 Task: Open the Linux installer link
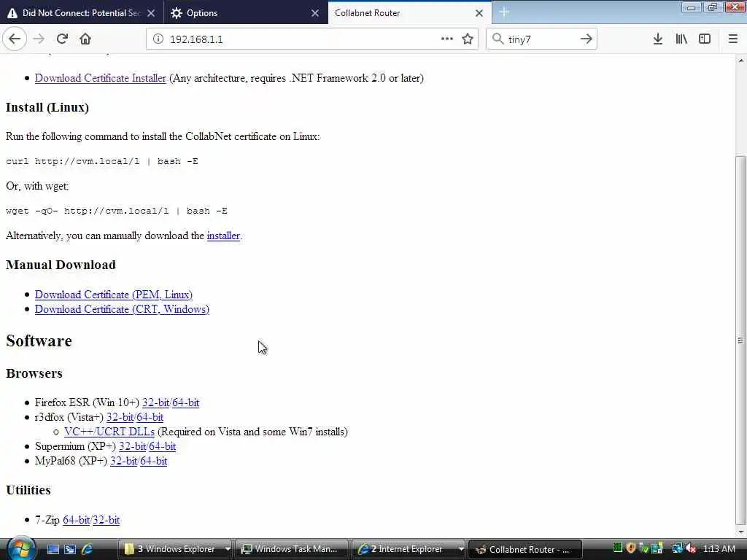[x=223, y=236]
